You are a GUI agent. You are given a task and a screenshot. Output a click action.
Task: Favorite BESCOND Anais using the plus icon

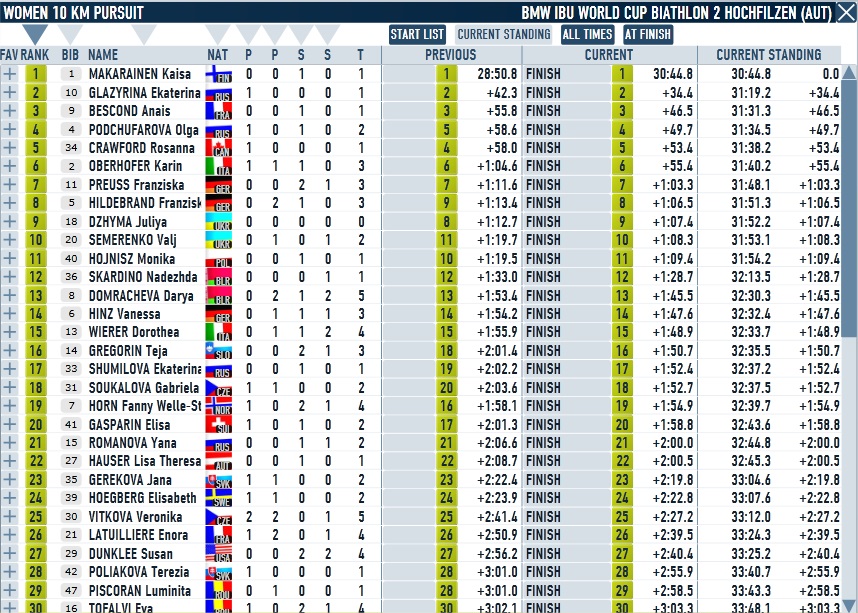9,111
